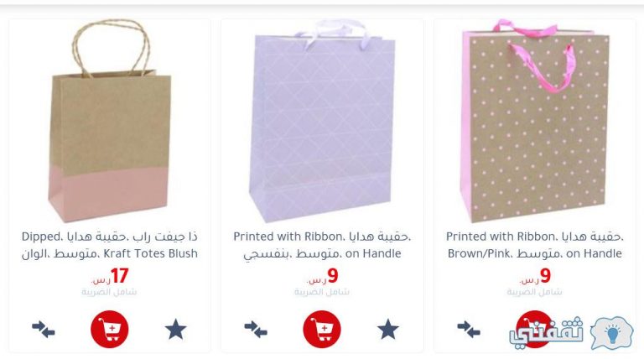This screenshot has width=644, height=359.
Task: Click the 17 SAR price
Action: click(110, 276)
